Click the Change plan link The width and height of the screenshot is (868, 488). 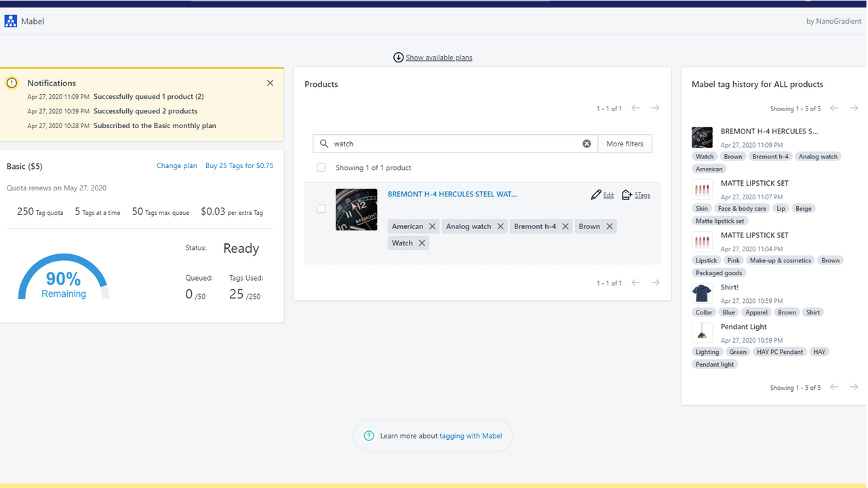pos(176,165)
